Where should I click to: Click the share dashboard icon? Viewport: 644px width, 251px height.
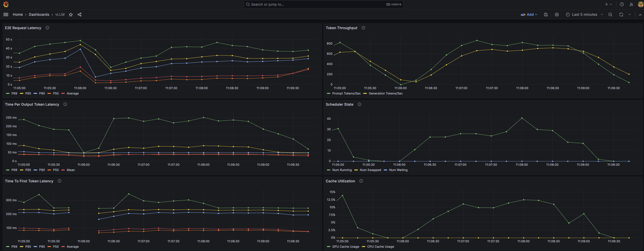(80, 14)
